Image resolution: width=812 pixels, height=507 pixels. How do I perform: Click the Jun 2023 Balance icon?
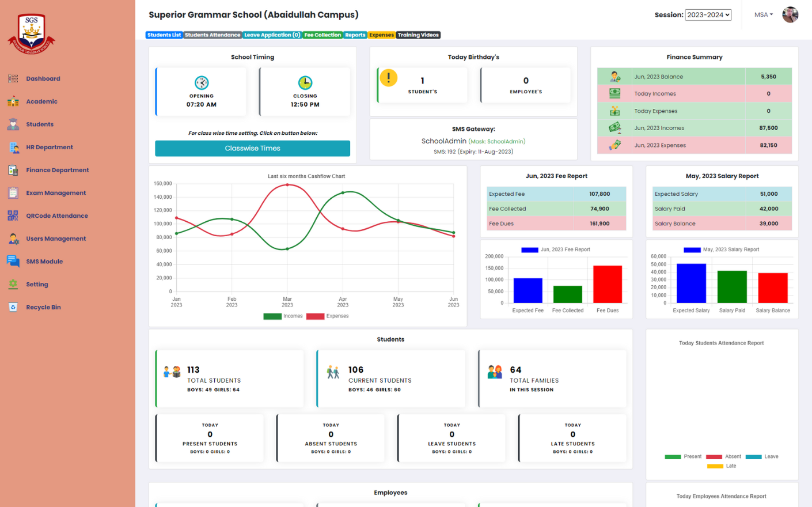pyautogui.click(x=615, y=77)
